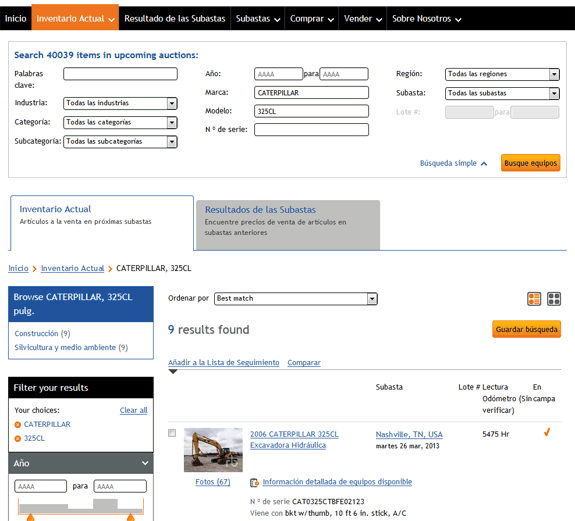Go to Inicio in the top navigation
This screenshot has height=521, width=575.
pos(15,18)
